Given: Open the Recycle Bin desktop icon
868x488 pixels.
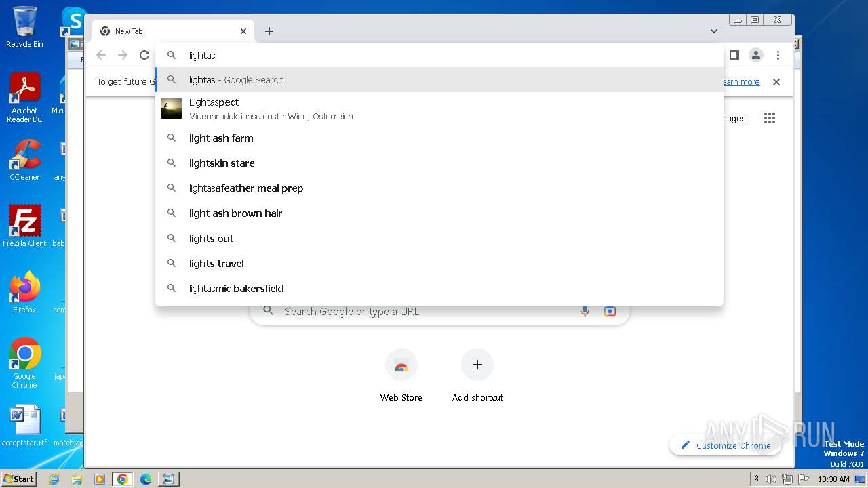Looking at the screenshot, I should click(x=24, y=27).
